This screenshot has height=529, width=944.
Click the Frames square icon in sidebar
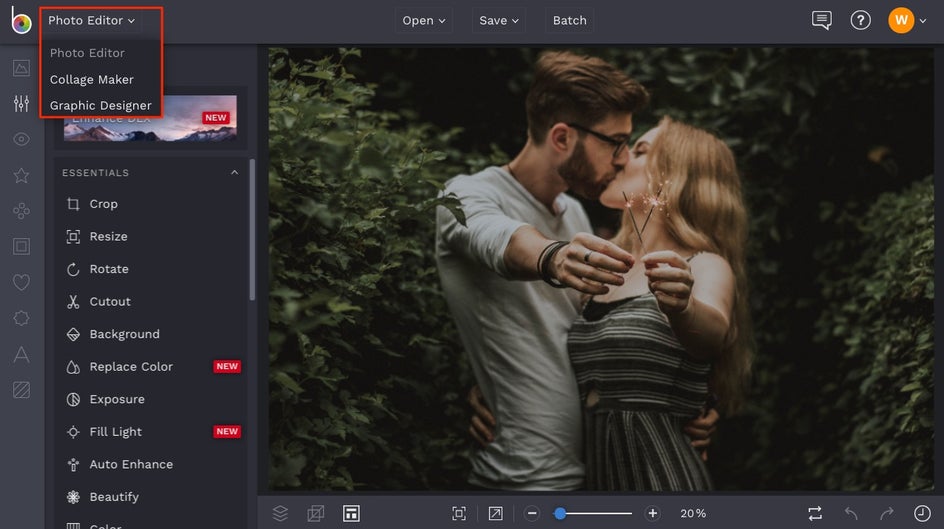pos(21,246)
